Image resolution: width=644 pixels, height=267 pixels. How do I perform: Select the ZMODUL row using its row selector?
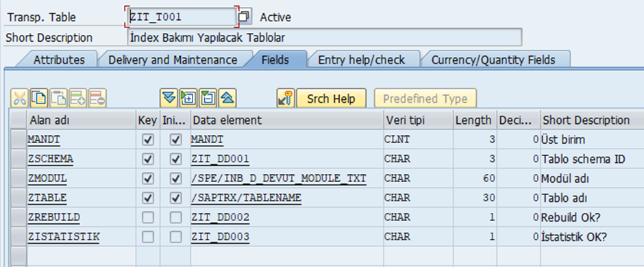click(x=18, y=179)
